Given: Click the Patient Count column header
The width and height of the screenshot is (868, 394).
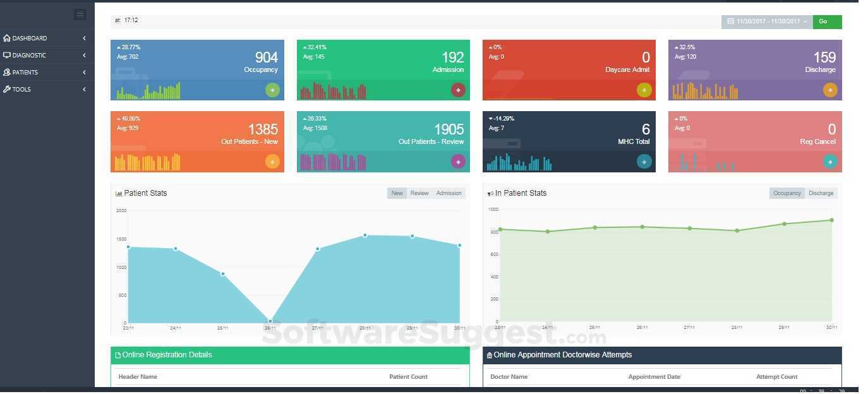Looking at the screenshot, I should click(x=408, y=377).
